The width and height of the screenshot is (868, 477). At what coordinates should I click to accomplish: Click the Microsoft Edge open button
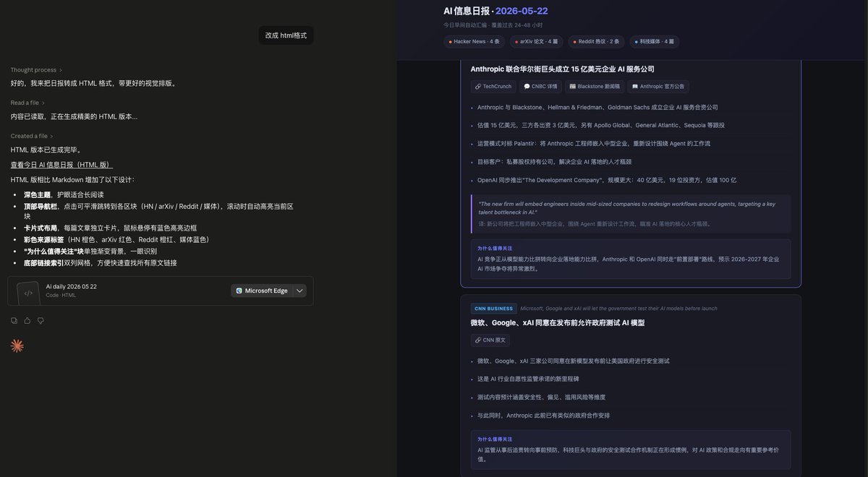tap(261, 291)
